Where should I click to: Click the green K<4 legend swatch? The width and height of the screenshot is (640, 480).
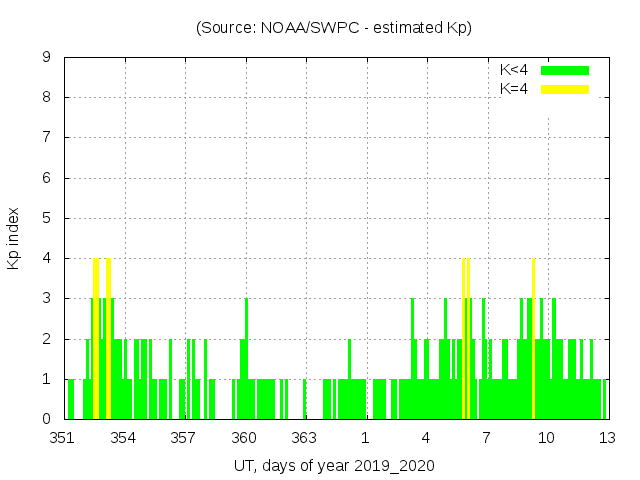pyautogui.click(x=565, y=70)
